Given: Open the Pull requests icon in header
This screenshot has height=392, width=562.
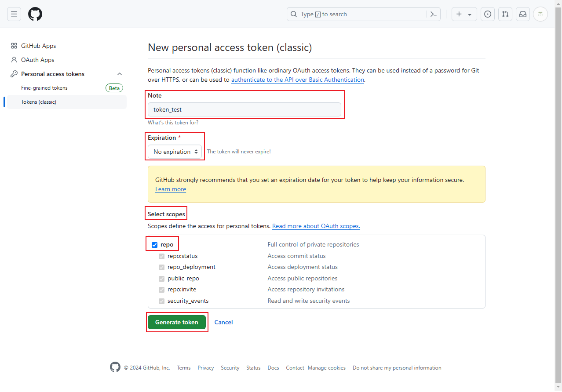Looking at the screenshot, I should (505, 14).
